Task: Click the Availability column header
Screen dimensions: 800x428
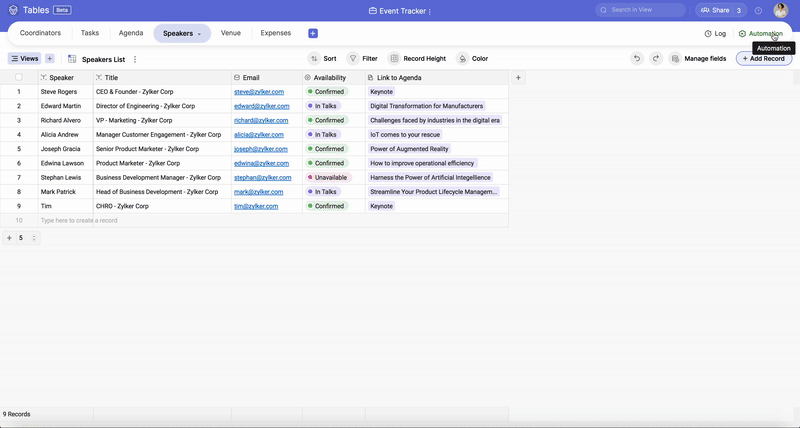Action: [334, 78]
